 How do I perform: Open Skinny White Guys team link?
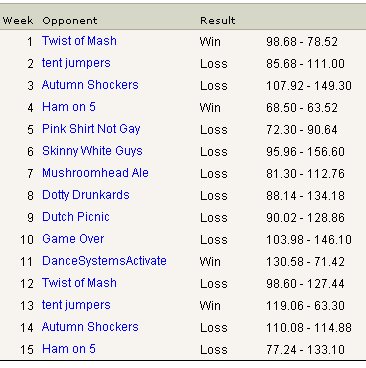pos(92,151)
